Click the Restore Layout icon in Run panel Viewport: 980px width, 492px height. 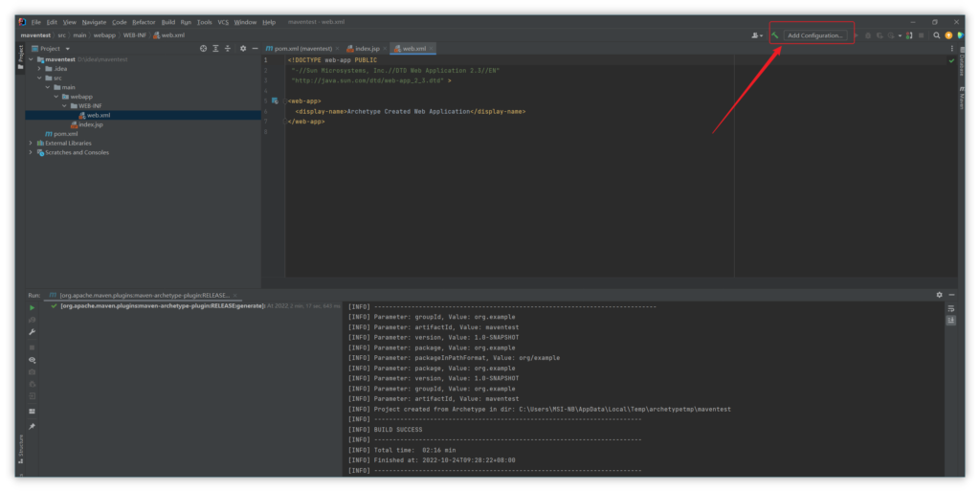[32, 412]
